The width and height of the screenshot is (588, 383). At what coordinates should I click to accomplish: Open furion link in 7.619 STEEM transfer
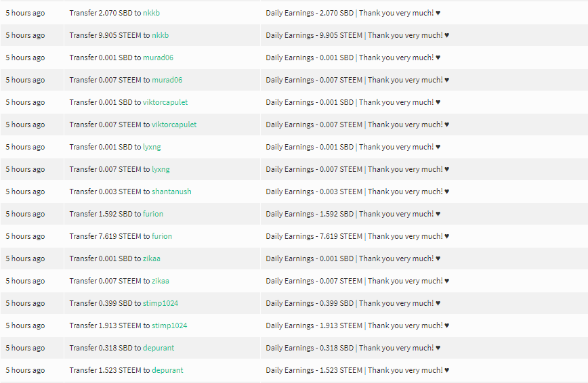click(x=162, y=236)
